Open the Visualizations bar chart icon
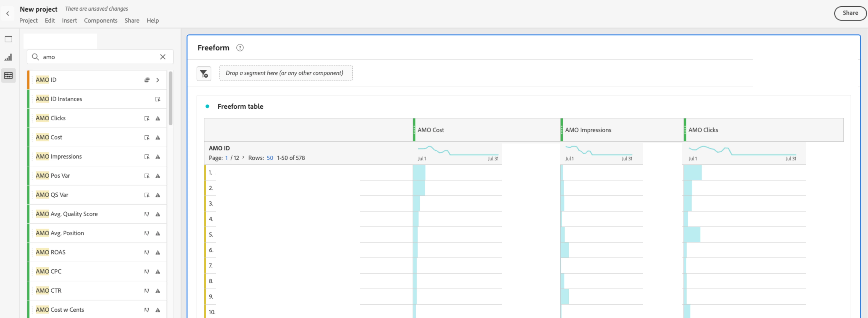The width and height of the screenshot is (868, 318). [x=8, y=57]
